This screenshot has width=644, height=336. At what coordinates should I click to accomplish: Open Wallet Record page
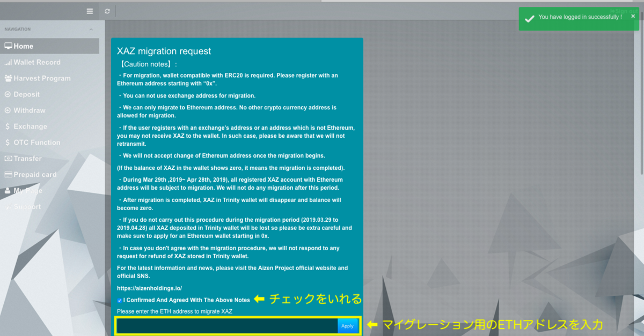(49, 62)
